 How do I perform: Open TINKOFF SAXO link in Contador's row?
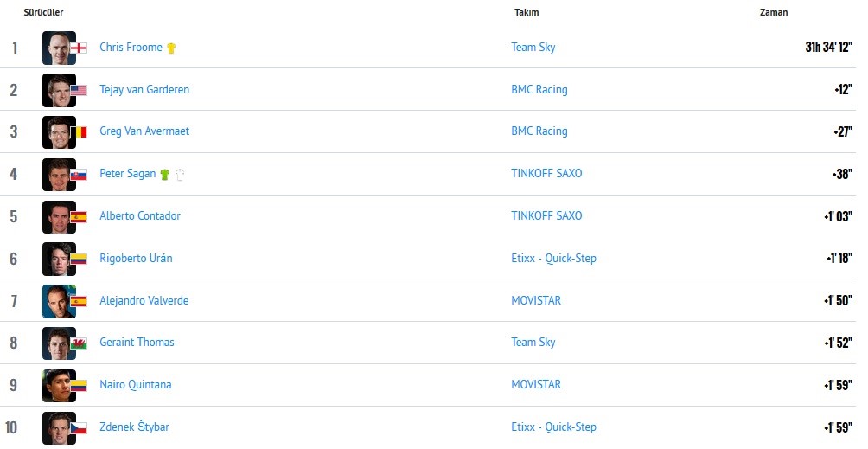[546, 216]
